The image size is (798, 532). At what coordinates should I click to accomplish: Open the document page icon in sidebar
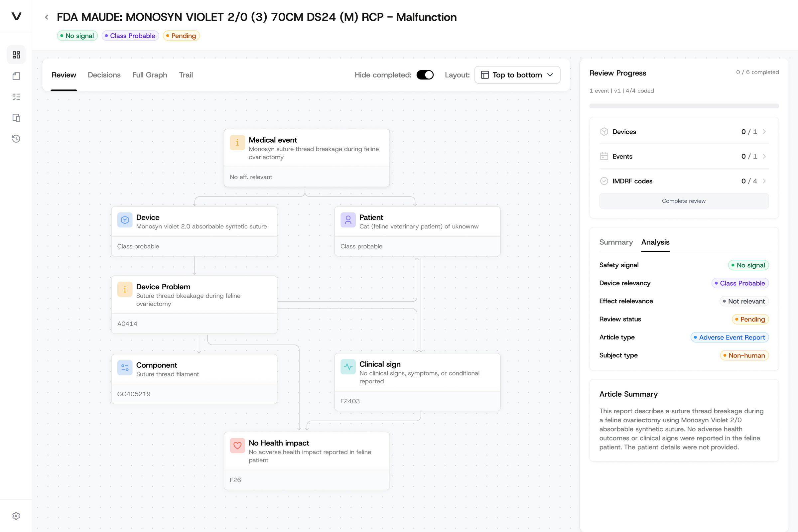[16, 76]
